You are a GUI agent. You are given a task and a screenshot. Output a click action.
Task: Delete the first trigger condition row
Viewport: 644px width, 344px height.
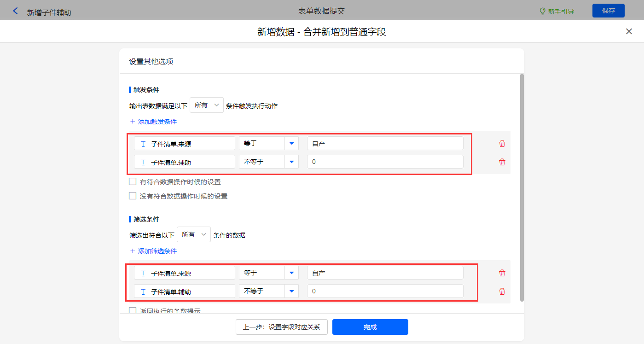coord(502,144)
